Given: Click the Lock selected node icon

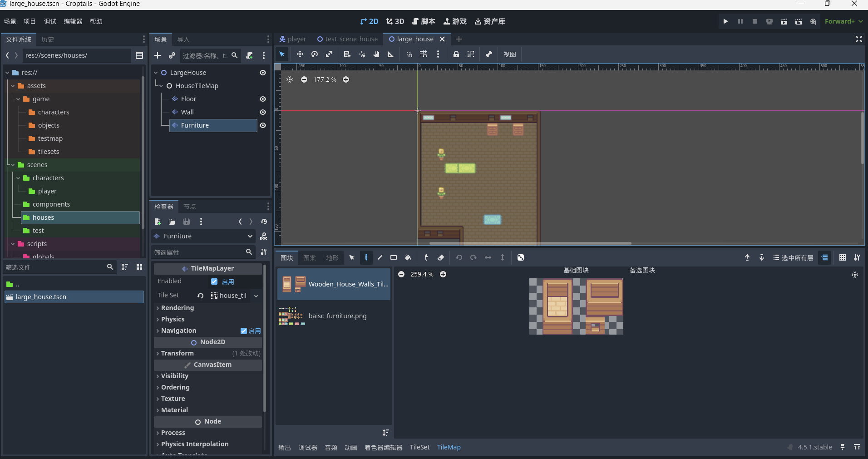Looking at the screenshot, I should point(456,54).
